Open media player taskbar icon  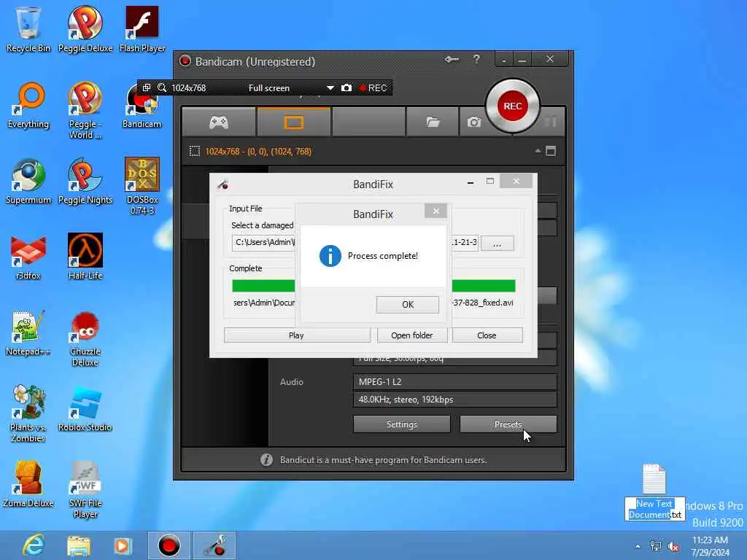[123, 546]
